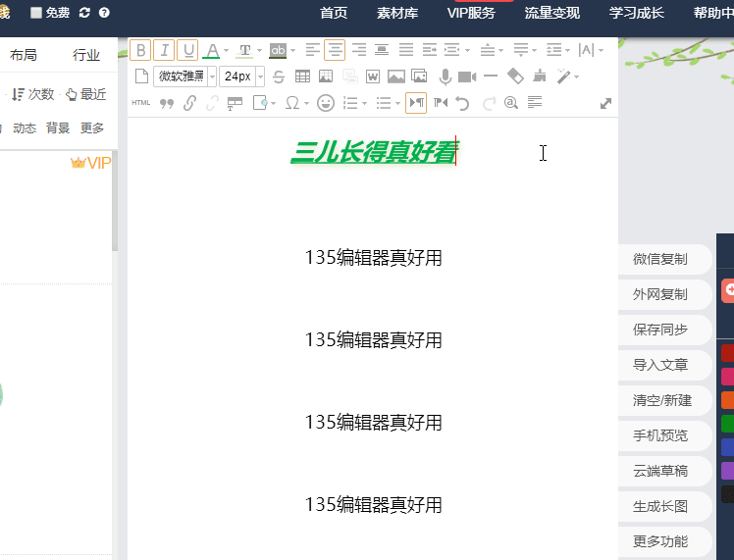Click the 微信复制 button
Screen dimensions: 734x560
[x=659, y=259]
